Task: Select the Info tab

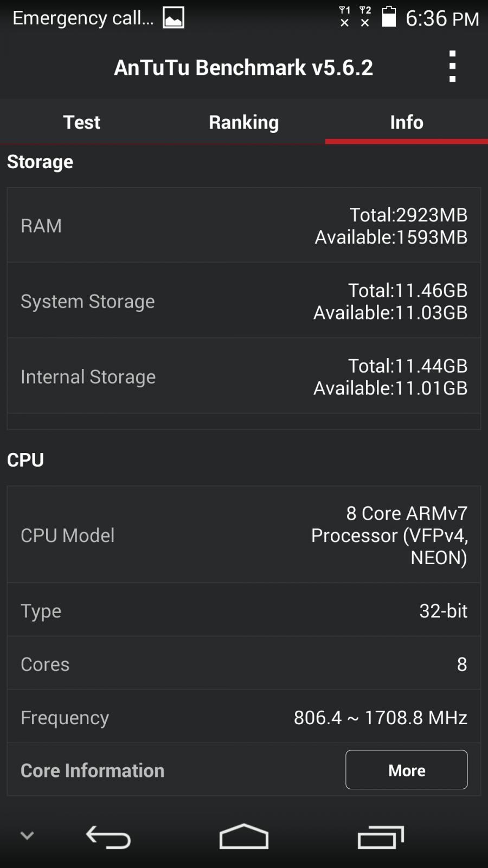Action: pos(407,122)
